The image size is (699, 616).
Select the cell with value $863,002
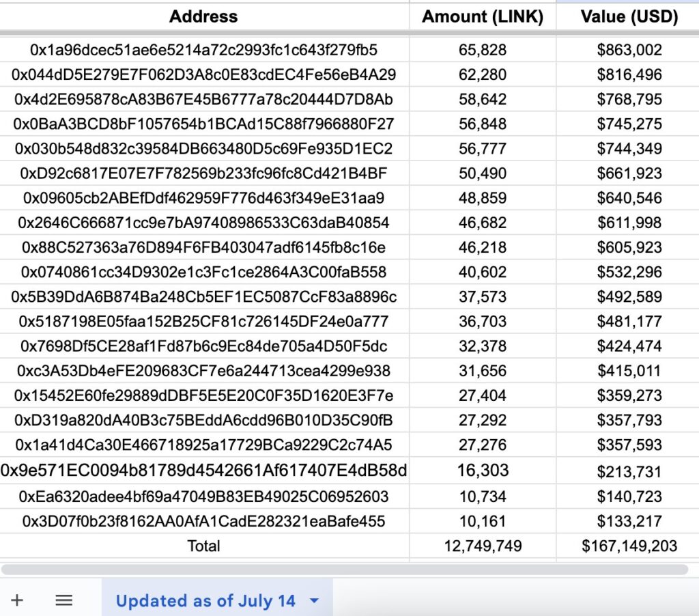pyautogui.click(x=629, y=50)
